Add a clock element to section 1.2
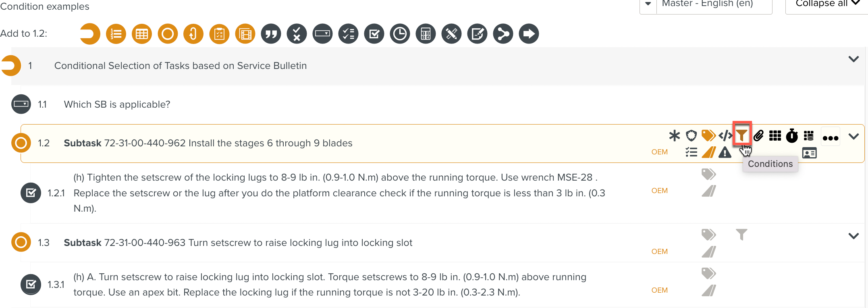The width and height of the screenshot is (868, 308). click(x=400, y=33)
